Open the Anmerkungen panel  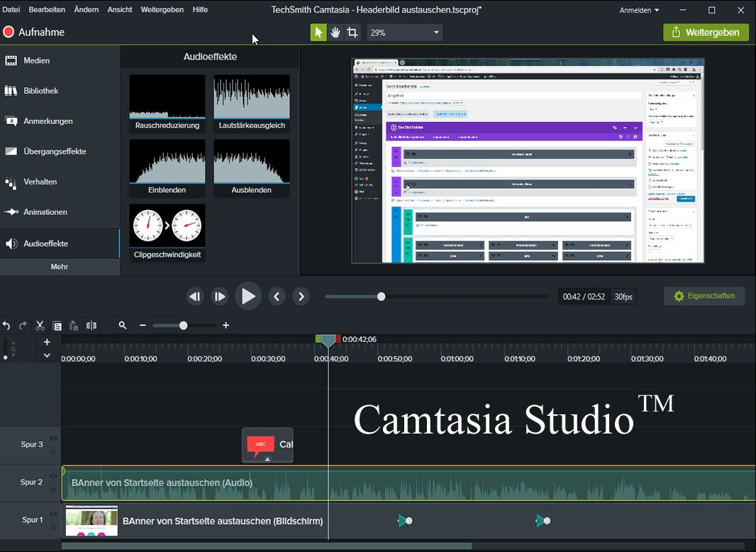coord(60,121)
